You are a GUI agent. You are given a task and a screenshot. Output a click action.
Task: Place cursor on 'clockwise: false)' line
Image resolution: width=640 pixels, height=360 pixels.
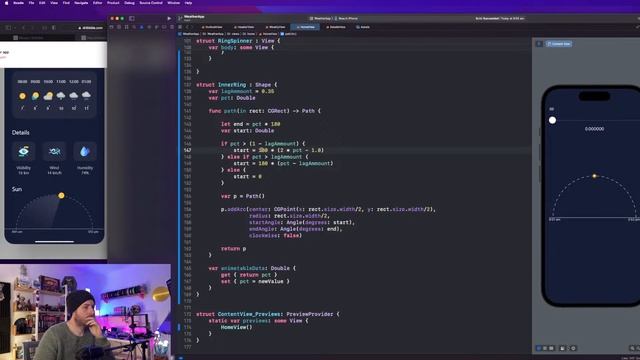click(x=276, y=236)
